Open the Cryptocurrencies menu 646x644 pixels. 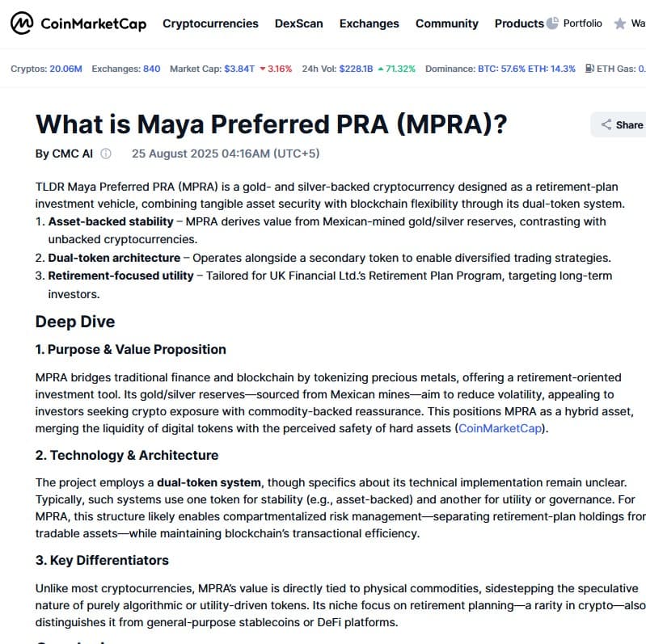(210, 23)
